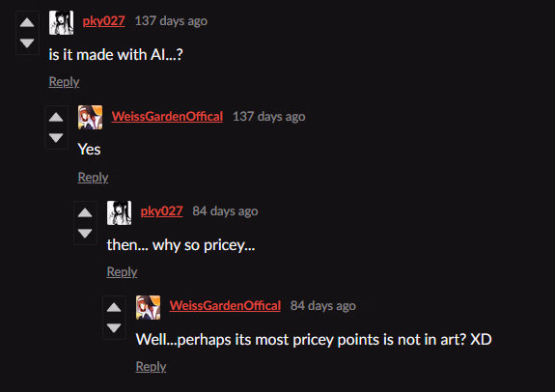Open WeissGardenOffical avatar beside "Yes" reply
This screenshot has width=555, height=392.
tap(91, 117)
